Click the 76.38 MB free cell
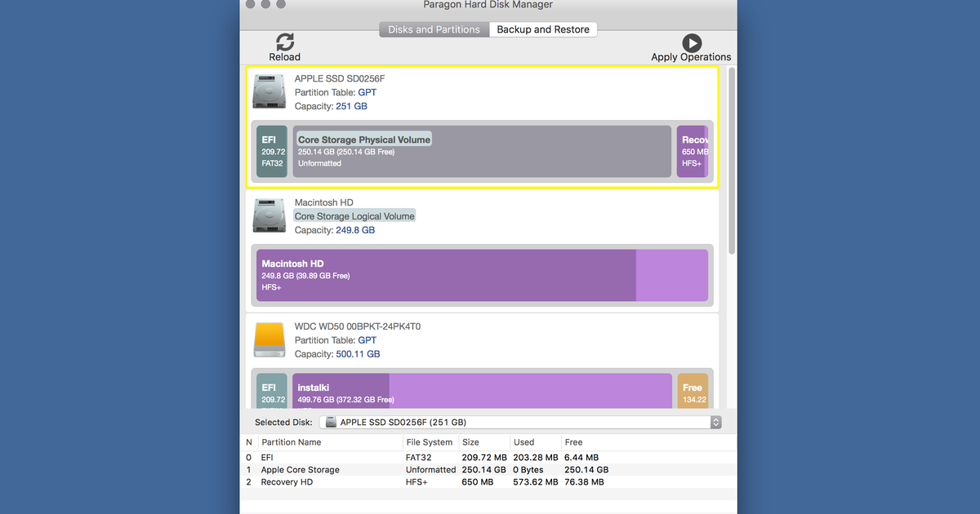The width and height of the screenshot is (980, 514). pos(584,482)
